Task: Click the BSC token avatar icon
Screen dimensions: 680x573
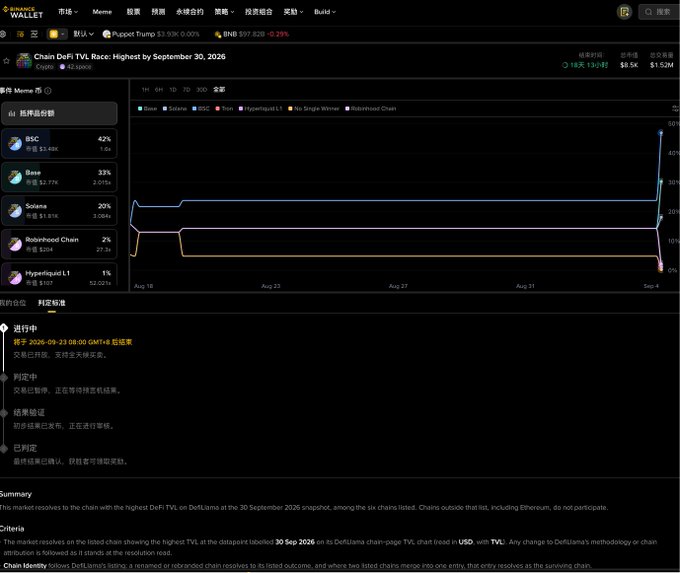Action: coord(15,144)
